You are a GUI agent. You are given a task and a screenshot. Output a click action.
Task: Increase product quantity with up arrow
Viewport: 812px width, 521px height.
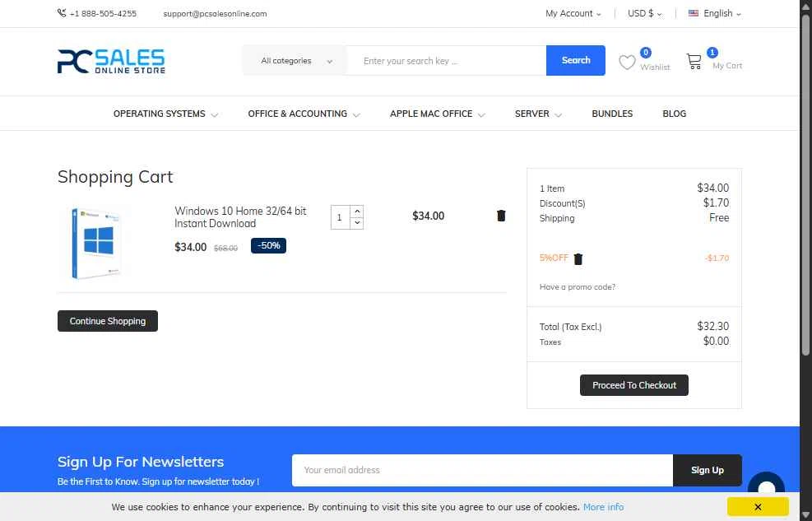click(357, 212)
